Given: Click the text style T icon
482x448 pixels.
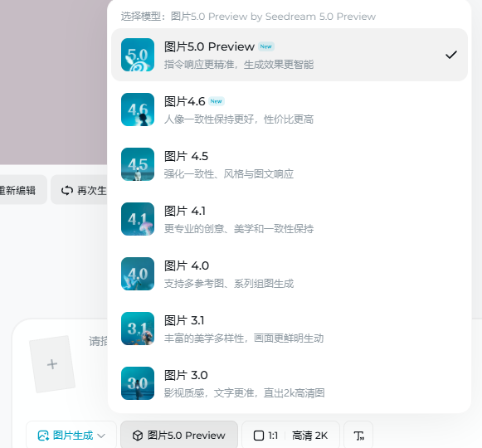Looking at the screenshot, I should pyautogui.click(x=358, y=436).
